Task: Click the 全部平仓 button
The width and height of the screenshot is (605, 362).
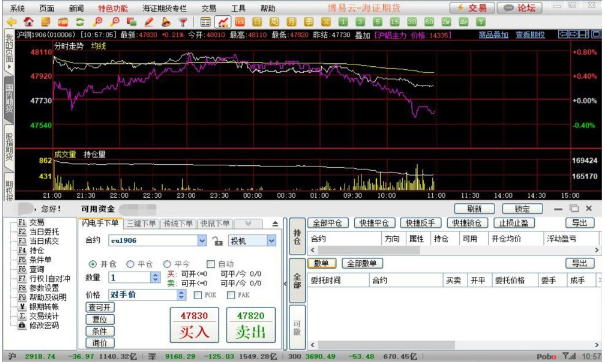Action: tap(328, 223)
